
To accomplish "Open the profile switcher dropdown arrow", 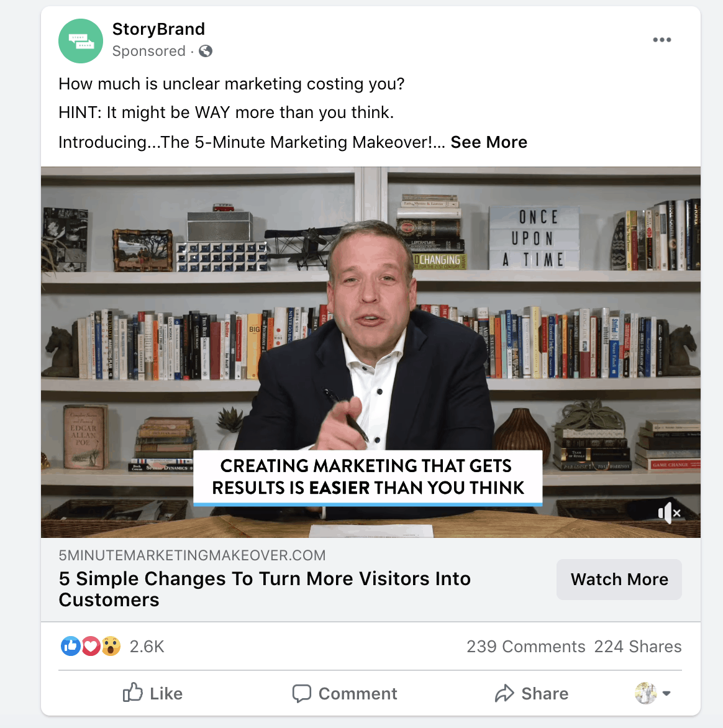I will pyautogui.click(x=666, y=693).
